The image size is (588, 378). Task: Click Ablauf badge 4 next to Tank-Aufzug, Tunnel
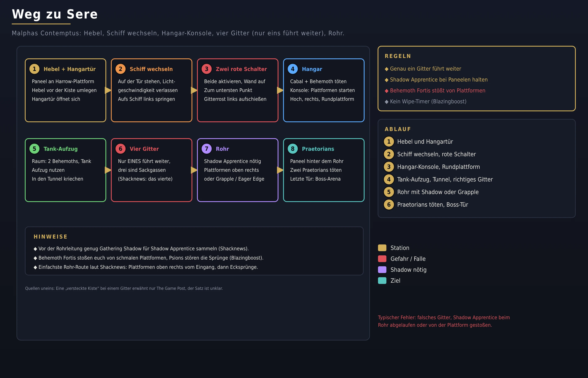tap(389, 179)
